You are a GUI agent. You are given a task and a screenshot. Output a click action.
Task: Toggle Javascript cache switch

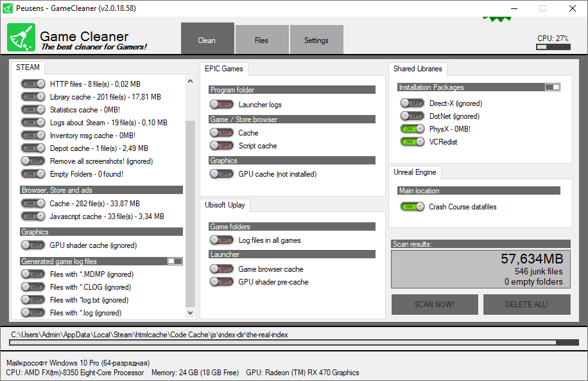pyautogui.click(x=33, y=217)
